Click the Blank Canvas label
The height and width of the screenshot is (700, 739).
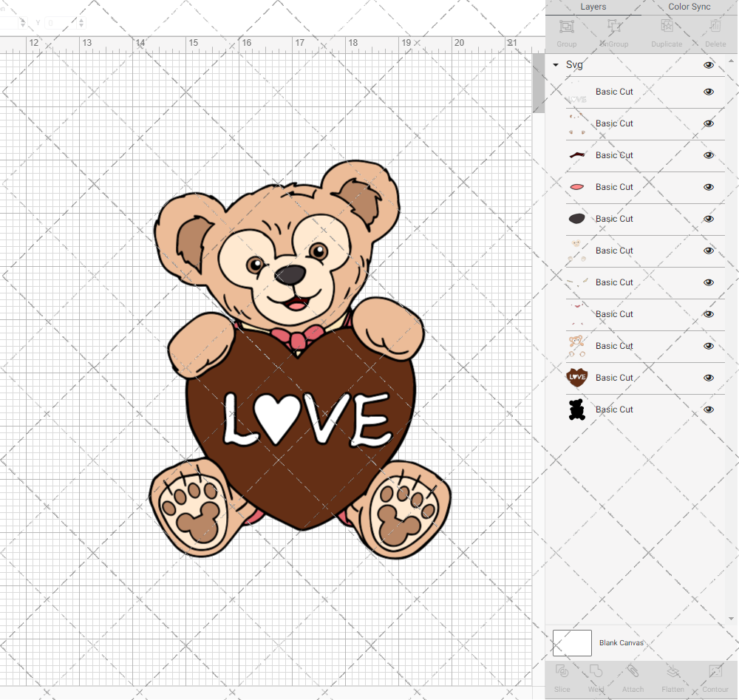[621, 643]
